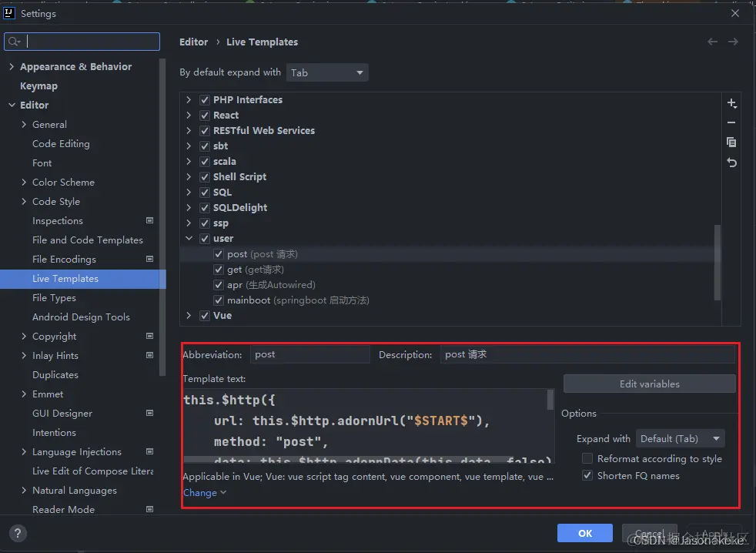The width and height of the screenshot is (756, 553).
Task: Click the search magnifier icon
Action: point(14,42)
